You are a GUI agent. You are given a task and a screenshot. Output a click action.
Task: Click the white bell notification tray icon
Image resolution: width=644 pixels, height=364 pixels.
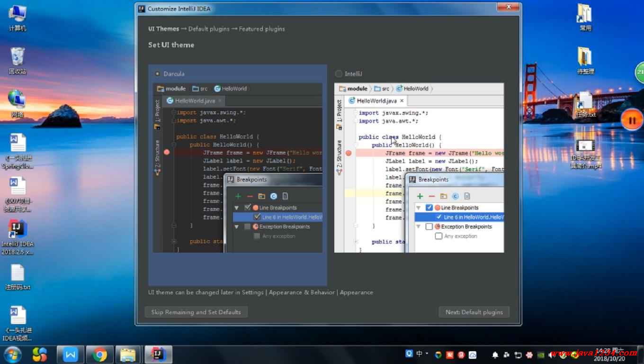coord(495,355)
